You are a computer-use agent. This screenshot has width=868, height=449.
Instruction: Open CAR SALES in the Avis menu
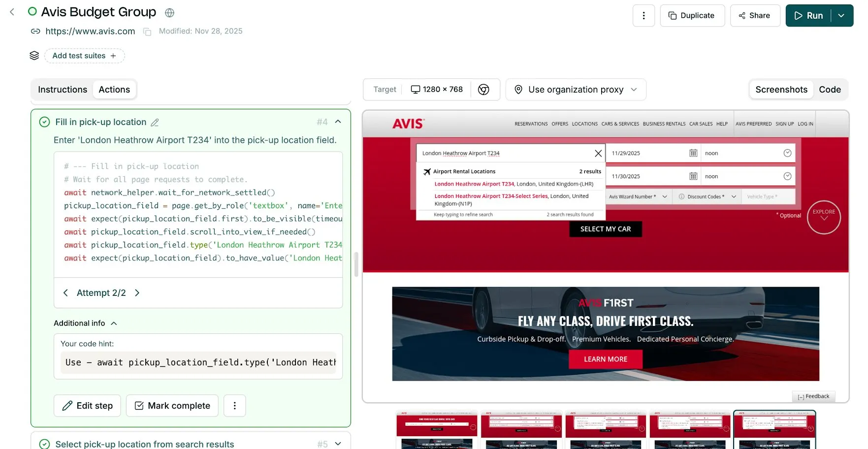[x=701, y=124]
